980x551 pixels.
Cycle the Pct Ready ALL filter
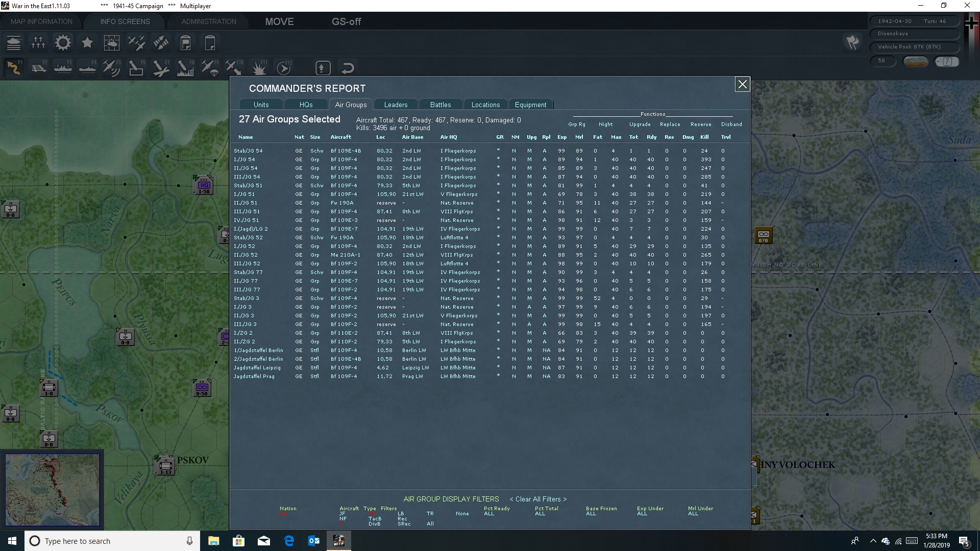[489, 514]
